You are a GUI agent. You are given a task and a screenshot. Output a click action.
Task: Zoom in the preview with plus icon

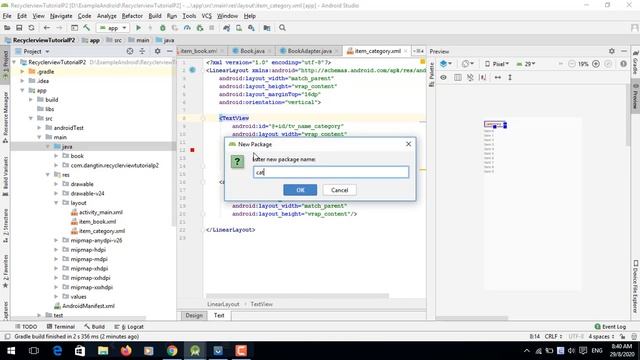coord(596,64)
